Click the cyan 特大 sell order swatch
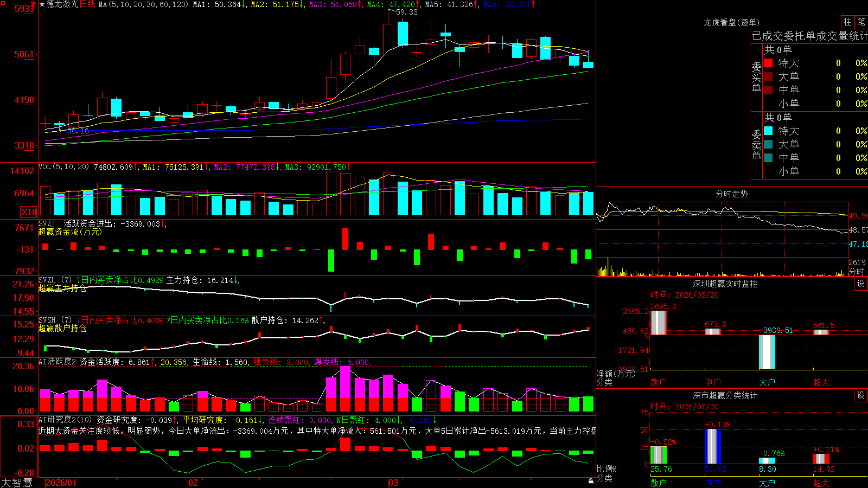This screenshot has height=488, width=868. (x=768, y=131)
